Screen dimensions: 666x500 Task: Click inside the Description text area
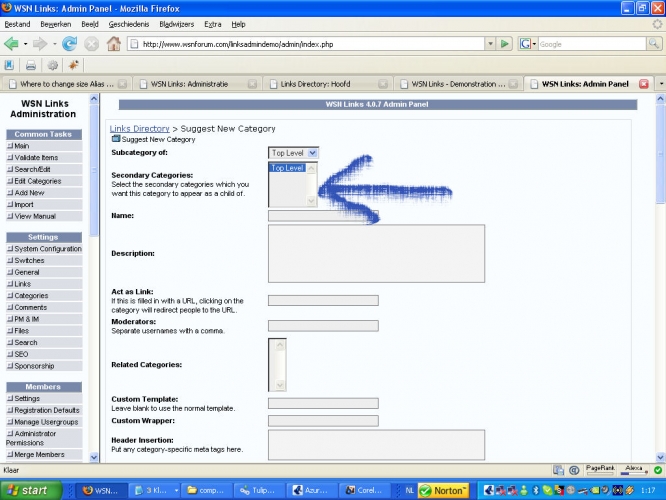pyautogui.click(x=376, y=254)
